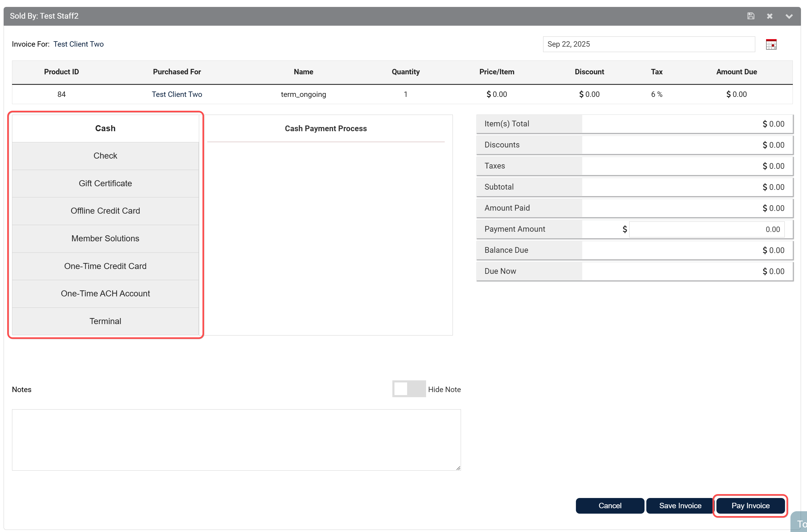Click Test Client Two in Purchased For

pyautogui.click(x=177, y=94)
